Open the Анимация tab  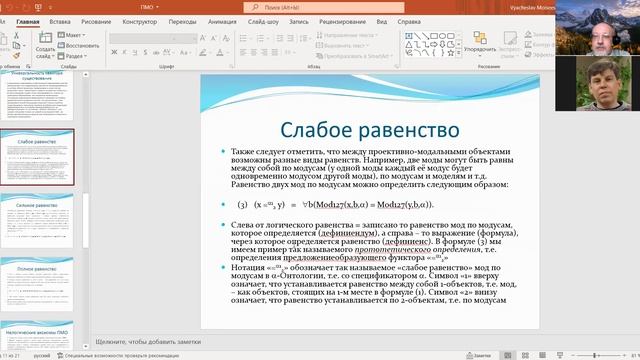[x=222, y=22]
